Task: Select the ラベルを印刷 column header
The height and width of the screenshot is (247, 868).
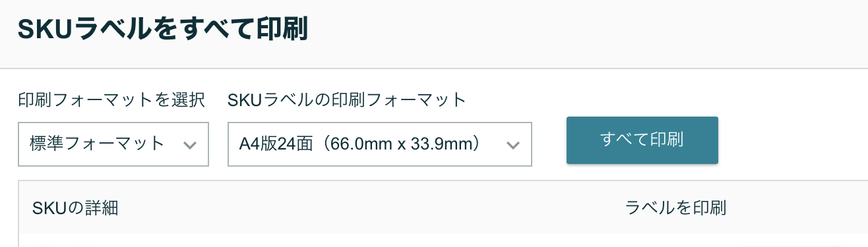Action: tap(675, 208)
